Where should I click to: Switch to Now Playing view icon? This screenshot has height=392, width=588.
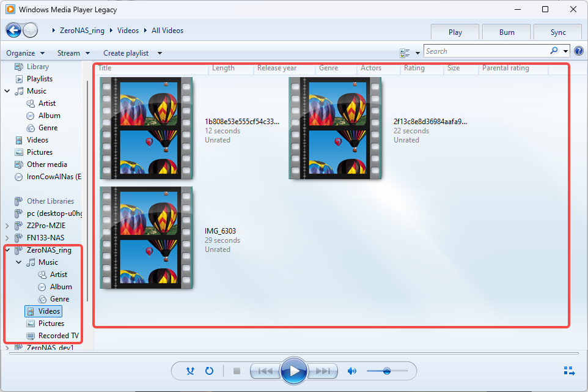569,371
